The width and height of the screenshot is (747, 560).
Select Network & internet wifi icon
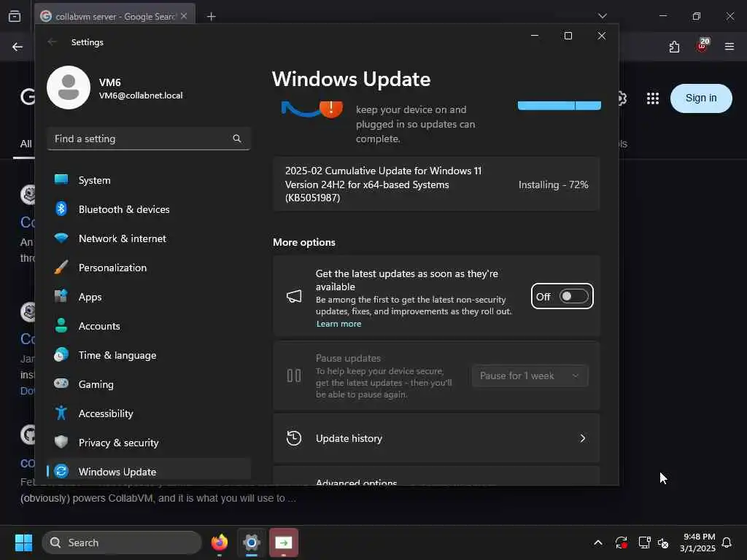point(61,238)
